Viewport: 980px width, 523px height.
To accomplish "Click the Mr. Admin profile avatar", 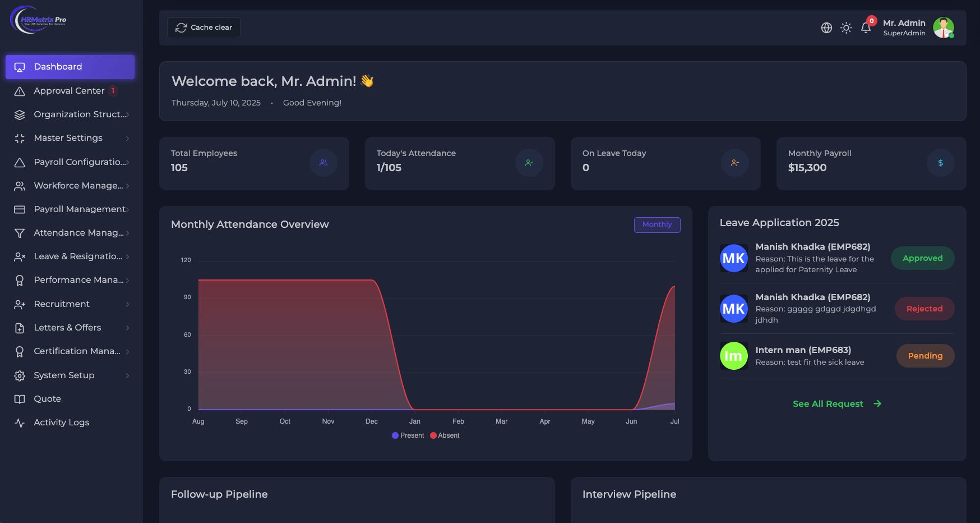I will (x=944, y=27).
